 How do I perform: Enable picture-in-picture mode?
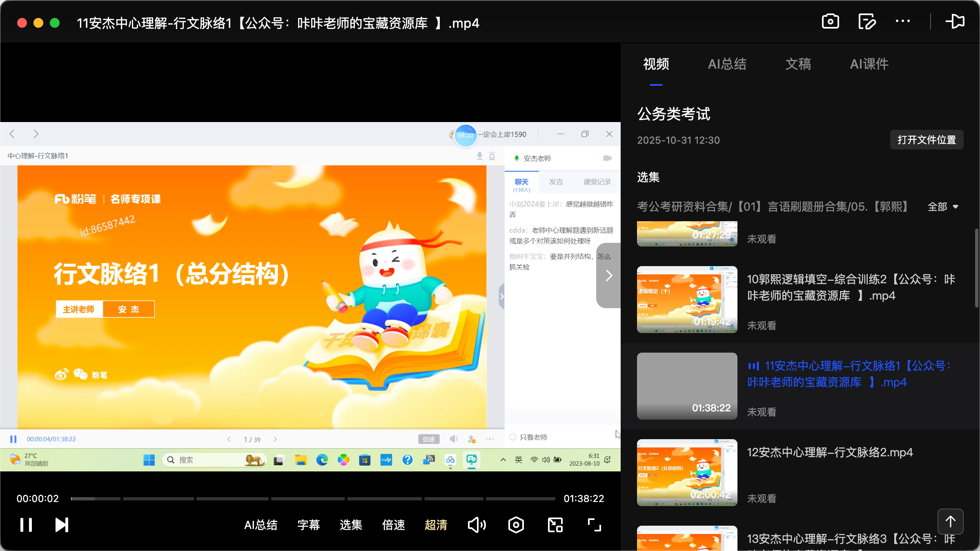tap(555, 524)
